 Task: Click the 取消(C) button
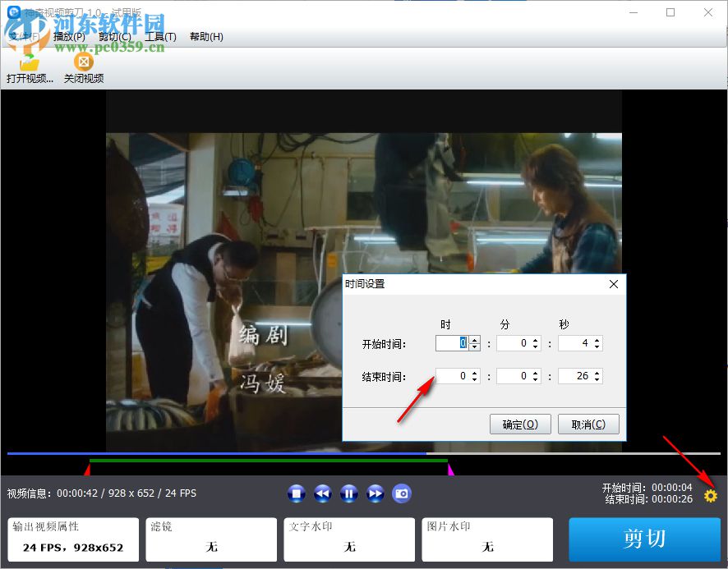click(587, 424)
